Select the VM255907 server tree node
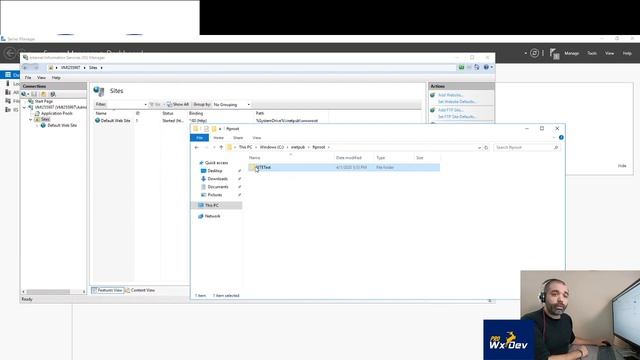The height and width of the screenshot is (360, 640). click(x=60, y=107)
